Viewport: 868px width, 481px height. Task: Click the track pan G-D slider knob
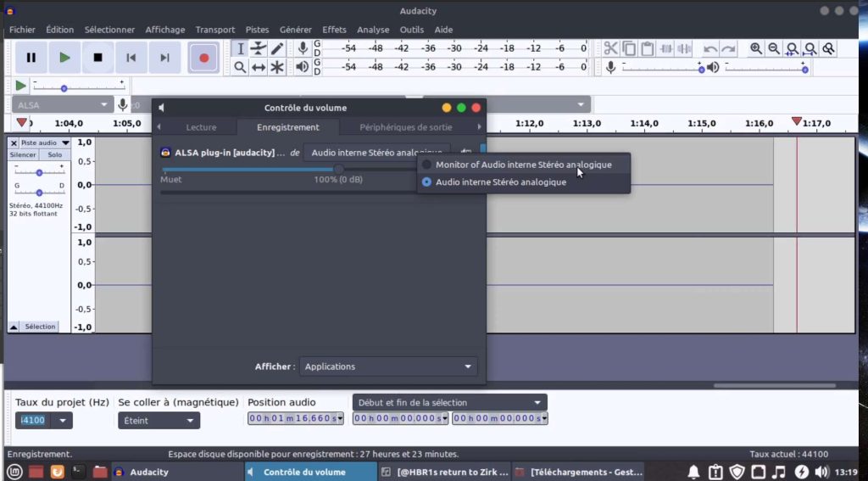click(39, 193)
